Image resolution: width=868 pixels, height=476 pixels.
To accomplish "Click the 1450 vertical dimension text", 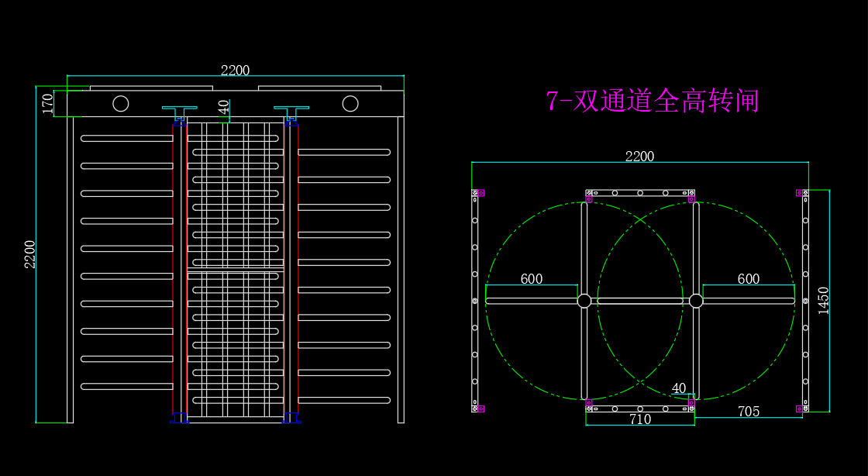I will click(x=824, y=301).
